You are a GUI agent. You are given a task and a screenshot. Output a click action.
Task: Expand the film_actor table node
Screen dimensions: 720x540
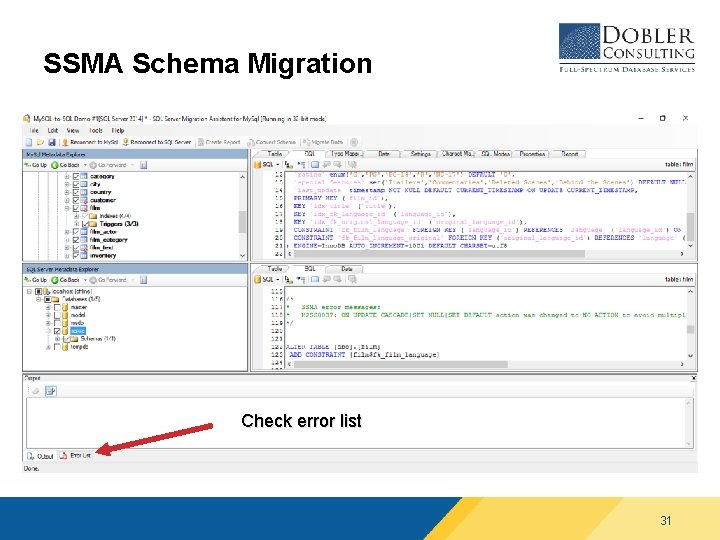click(67, 232)
